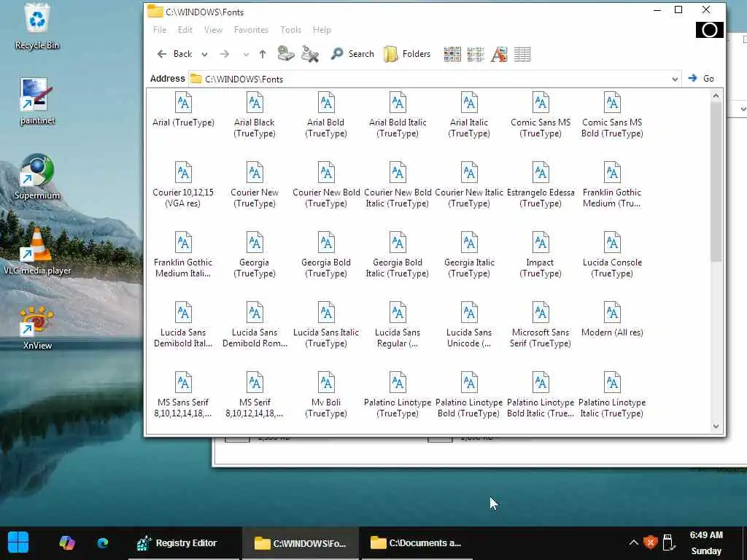
Task: Go up one folder level
Action: (263, 54)
